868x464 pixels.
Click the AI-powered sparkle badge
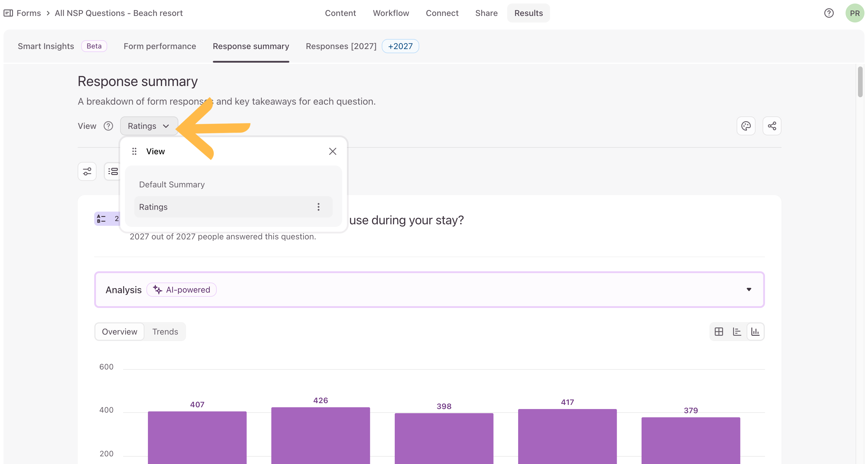[x=182, y=290]
